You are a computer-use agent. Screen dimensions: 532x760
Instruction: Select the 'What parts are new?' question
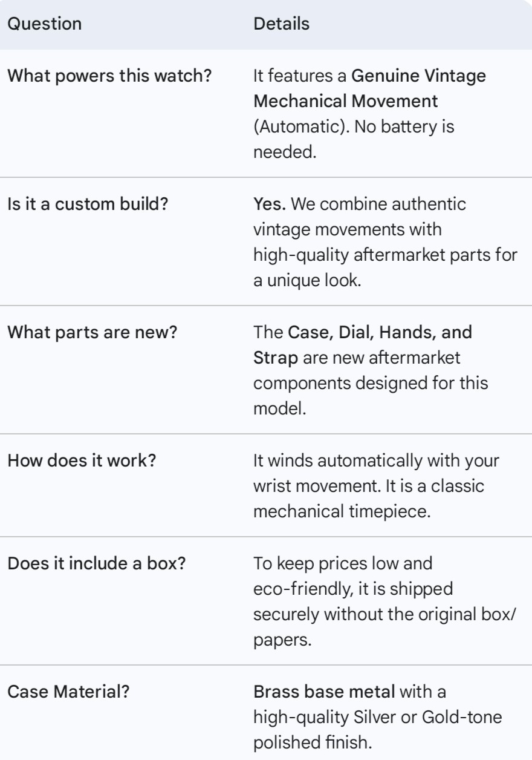point(91,332)
